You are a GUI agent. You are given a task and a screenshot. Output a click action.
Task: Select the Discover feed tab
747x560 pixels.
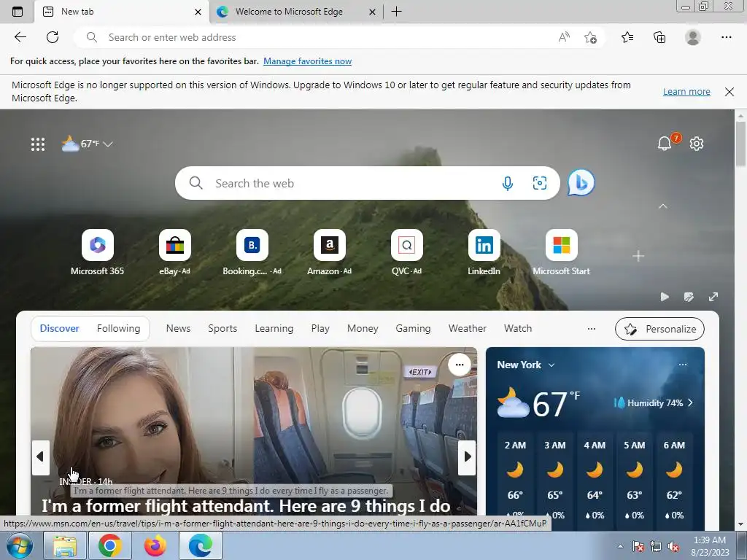click(60, 329)
